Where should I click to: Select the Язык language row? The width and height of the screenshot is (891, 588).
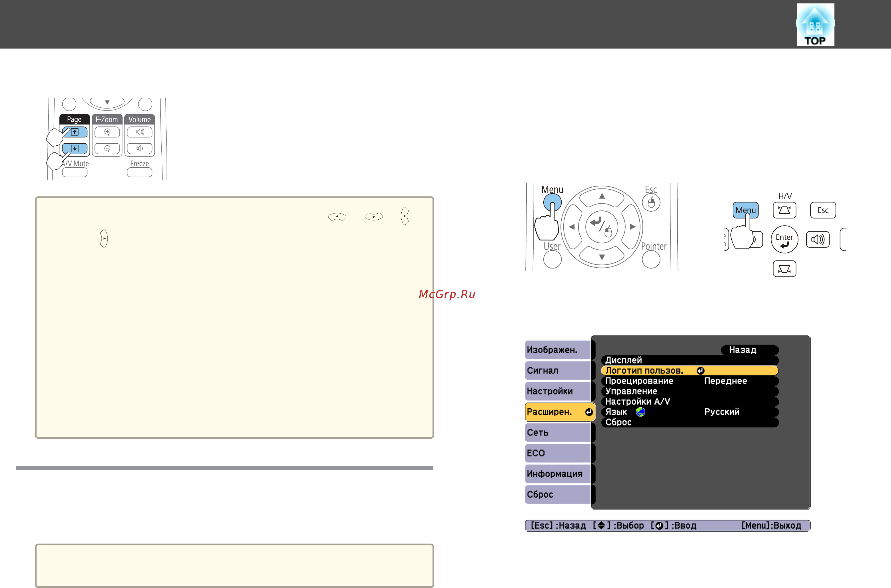tap(690, 412)
